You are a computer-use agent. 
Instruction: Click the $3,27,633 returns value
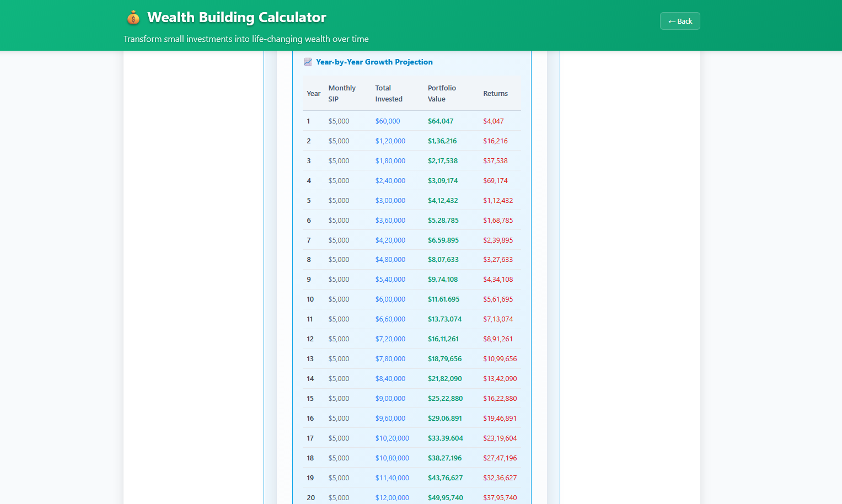pos(498,259)
